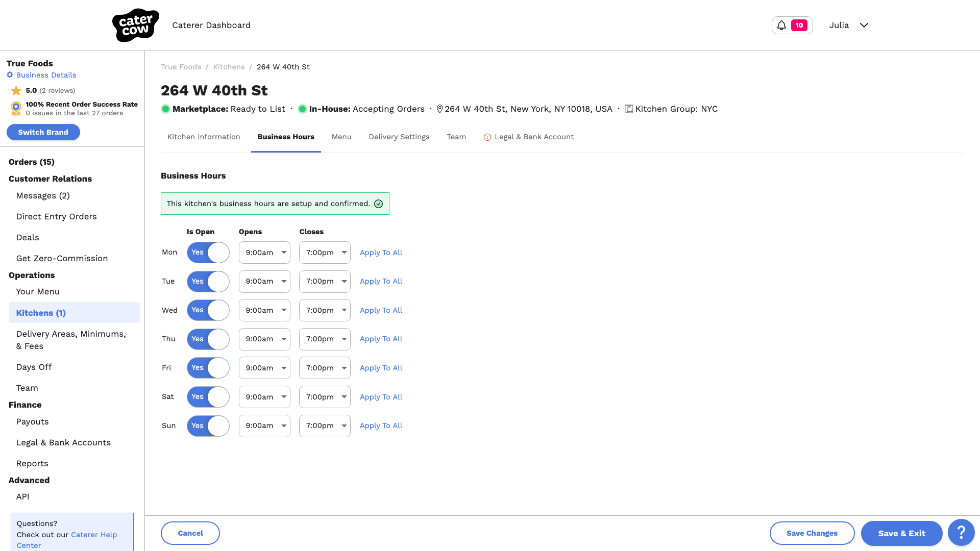Toggle Saturday open switch

coord(208,397)
